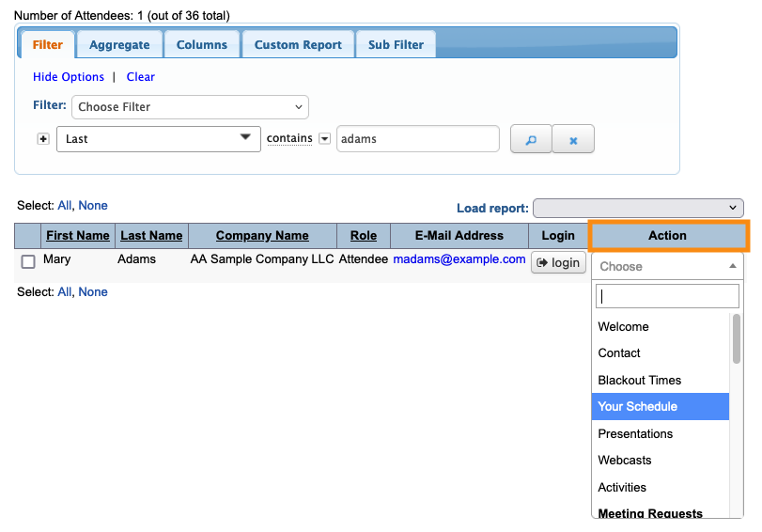Click the Hide Options link
Viewport: 762px width, 532px height.
click(x=69, y=77)
